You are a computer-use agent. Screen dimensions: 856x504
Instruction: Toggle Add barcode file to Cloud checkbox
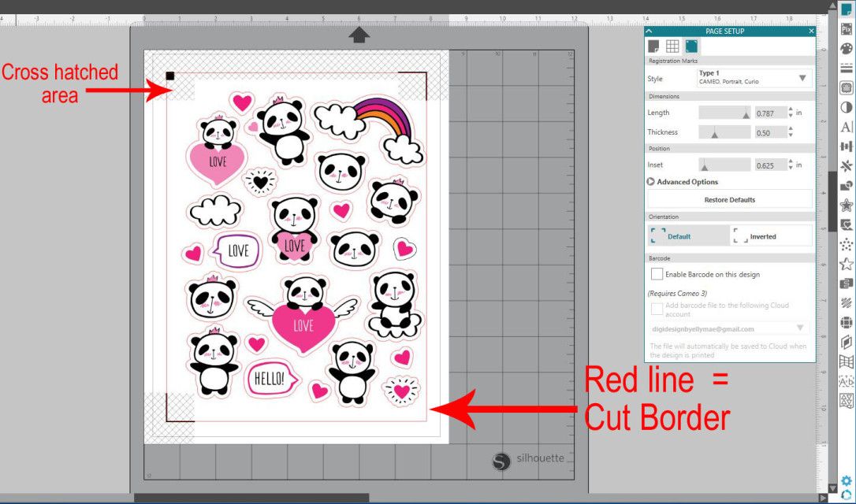click(x=657, y=309)
